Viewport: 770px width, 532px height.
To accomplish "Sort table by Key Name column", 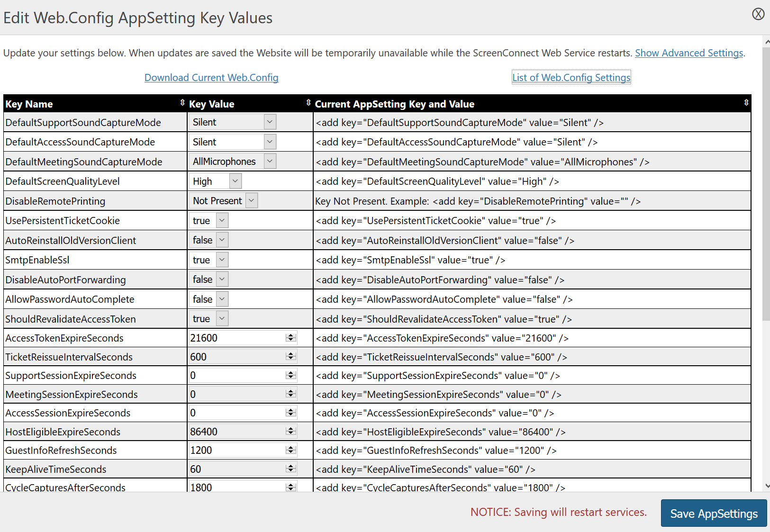I will point(182,102).
